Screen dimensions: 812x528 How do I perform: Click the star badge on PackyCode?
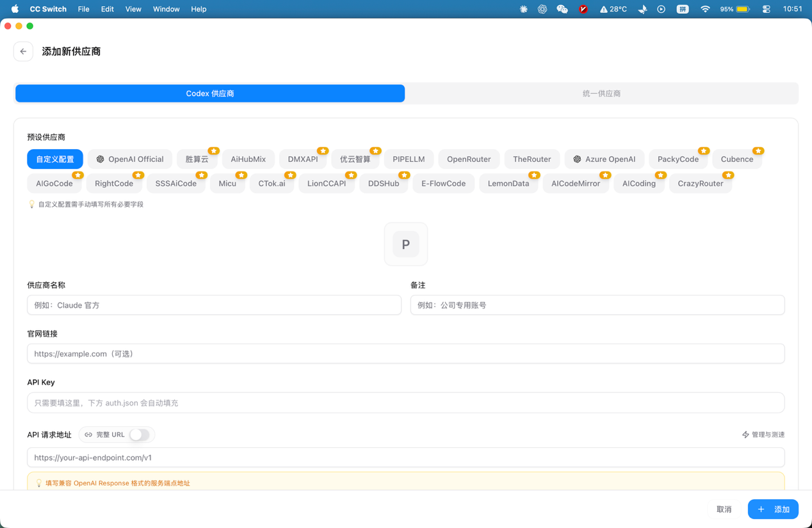(704, 151)
